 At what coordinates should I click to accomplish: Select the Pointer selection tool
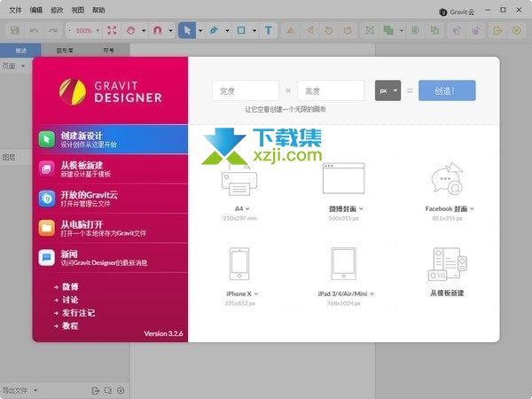tap(187, 30)
